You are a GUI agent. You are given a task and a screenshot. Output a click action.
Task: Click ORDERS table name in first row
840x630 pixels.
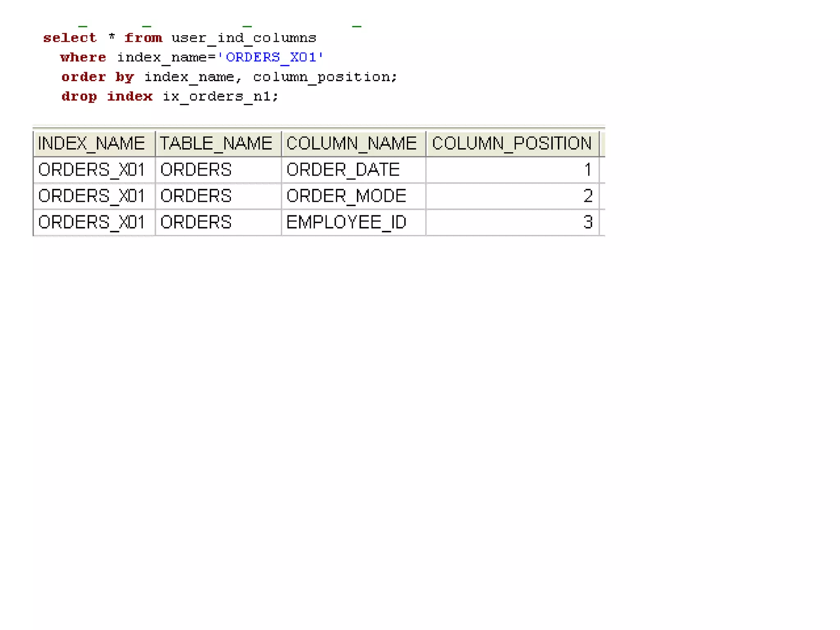pyautogui.click(x=196, y=170)
